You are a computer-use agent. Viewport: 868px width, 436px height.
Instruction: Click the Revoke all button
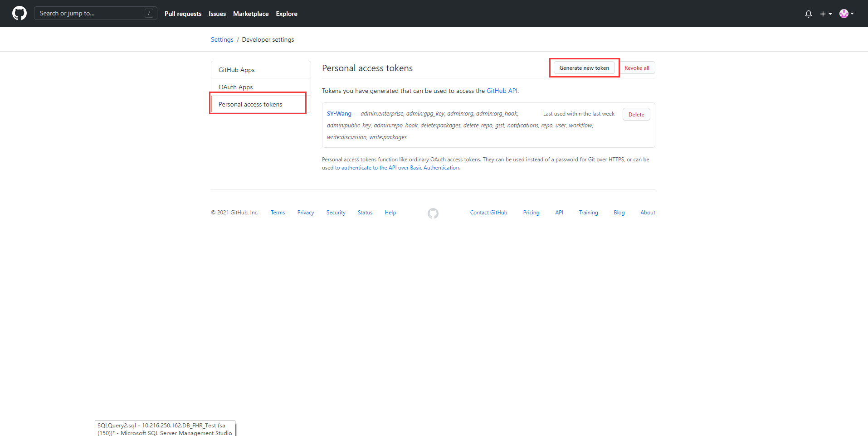(x=637, y=68)
